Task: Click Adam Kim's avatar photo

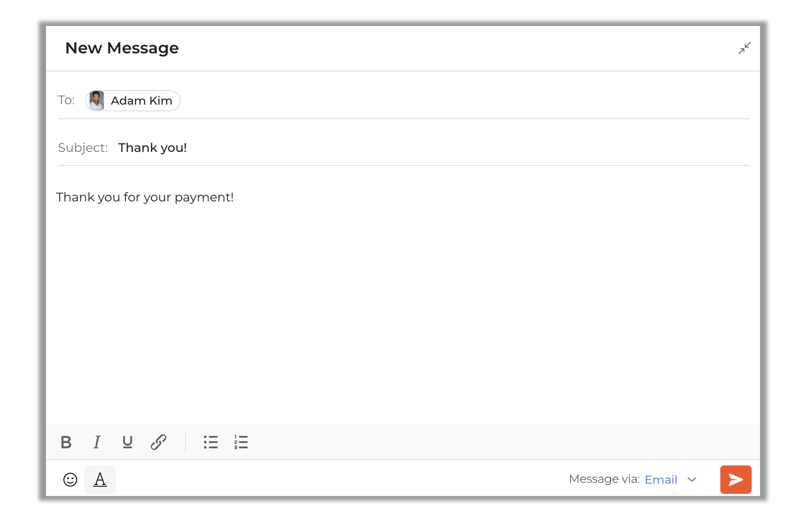Action: pos(96,100)
